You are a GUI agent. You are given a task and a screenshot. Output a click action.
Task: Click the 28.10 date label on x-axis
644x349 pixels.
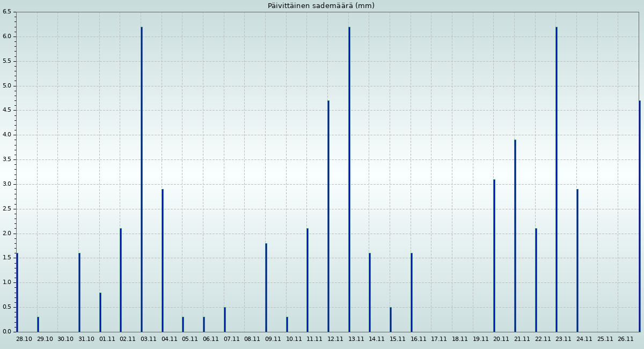(x=24, y=339)
